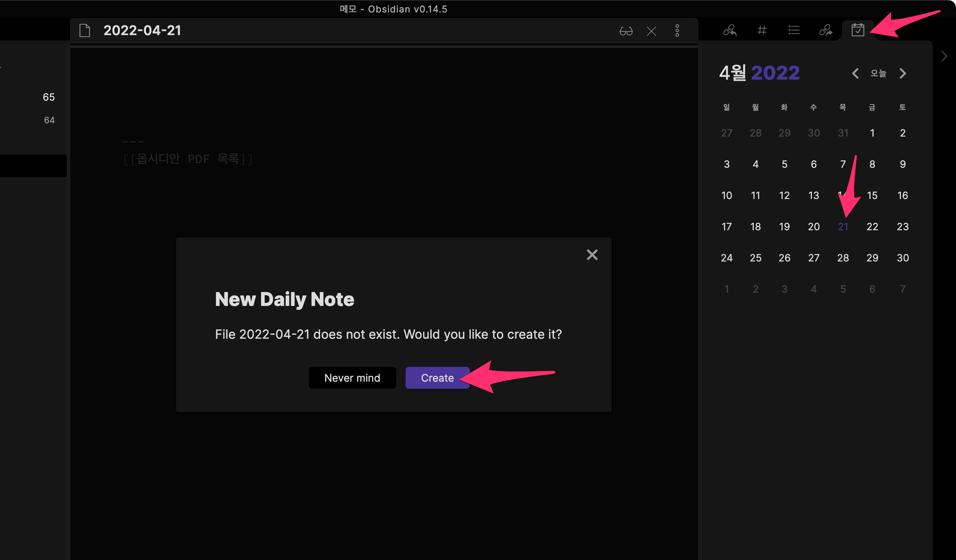
Task: Go to next month in calendar
Action: 903,73
